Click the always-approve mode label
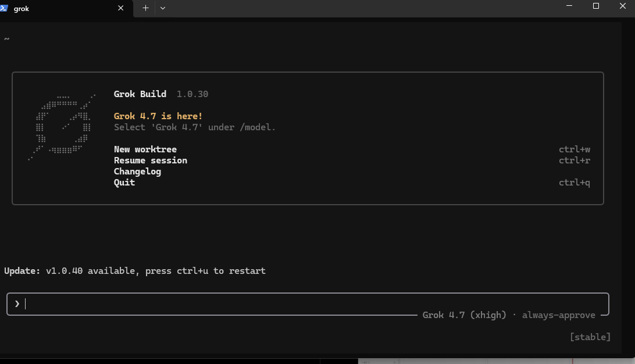Image resolution: width=635 pixels, height=364 pixels. [x=558, y=315]
